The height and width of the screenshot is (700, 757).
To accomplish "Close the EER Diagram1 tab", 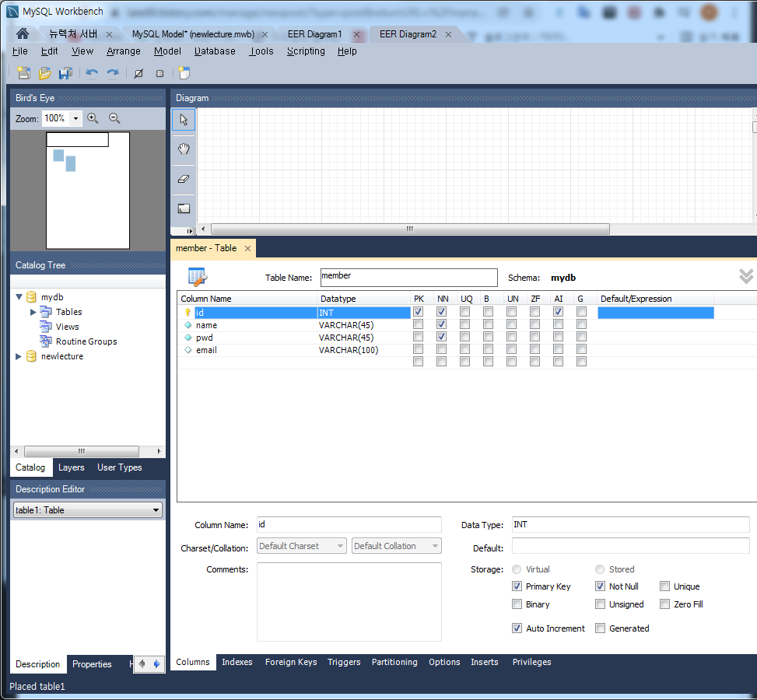I will click(x=356, y=34).
